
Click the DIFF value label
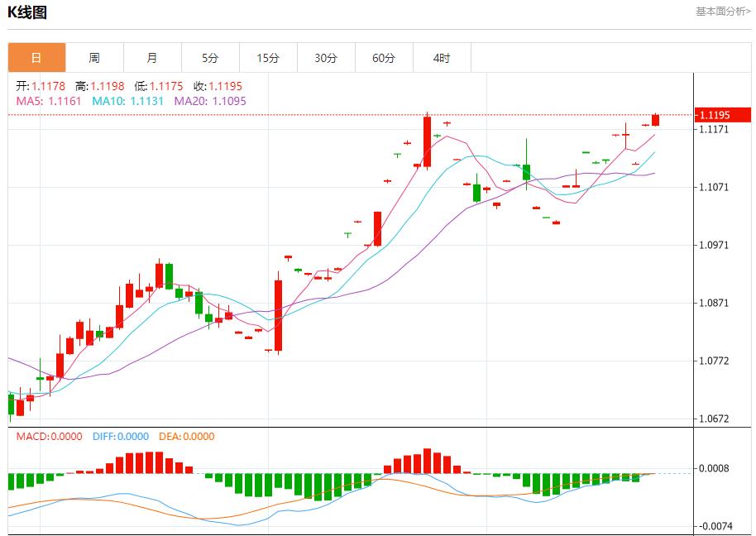pyautogui.click(x=120, y=436)
